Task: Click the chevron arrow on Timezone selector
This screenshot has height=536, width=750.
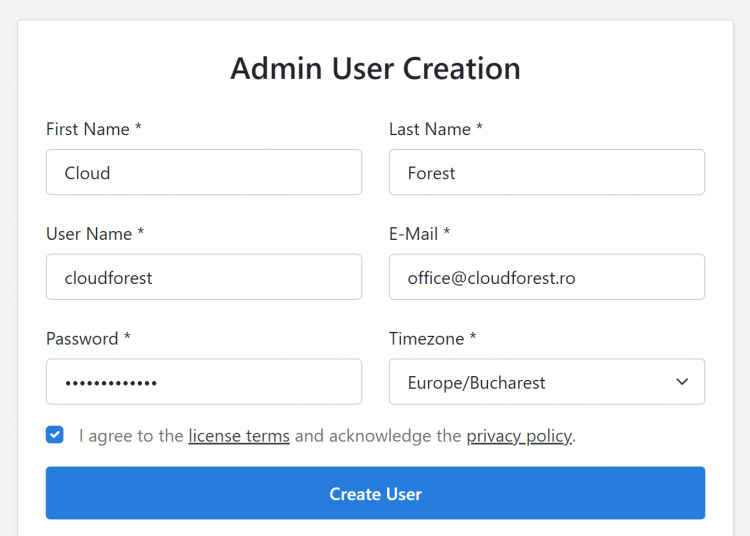Action: pyautogui.click(x=682, y=382)
